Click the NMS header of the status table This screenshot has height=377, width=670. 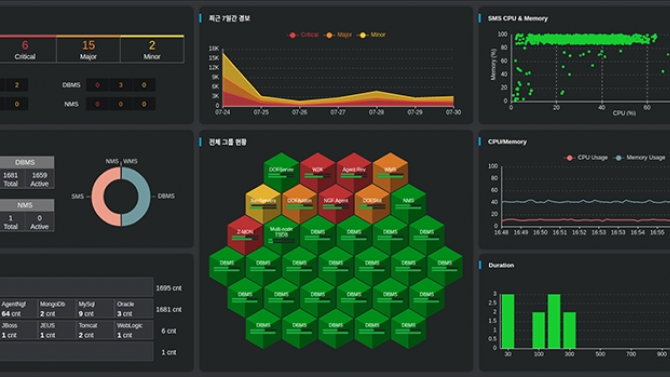[25, 205]
